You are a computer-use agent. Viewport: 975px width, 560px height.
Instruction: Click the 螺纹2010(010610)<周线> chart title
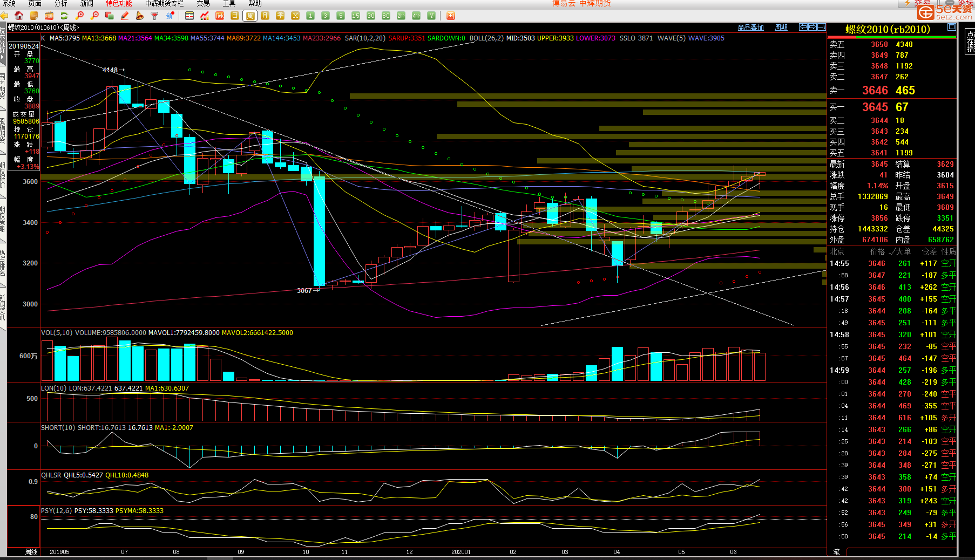(44, 28)
